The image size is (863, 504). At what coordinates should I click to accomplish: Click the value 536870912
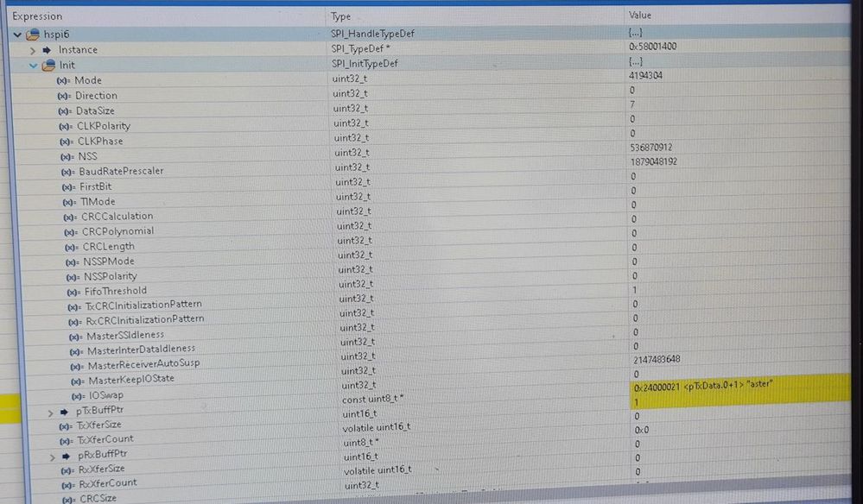coord(651,148)
